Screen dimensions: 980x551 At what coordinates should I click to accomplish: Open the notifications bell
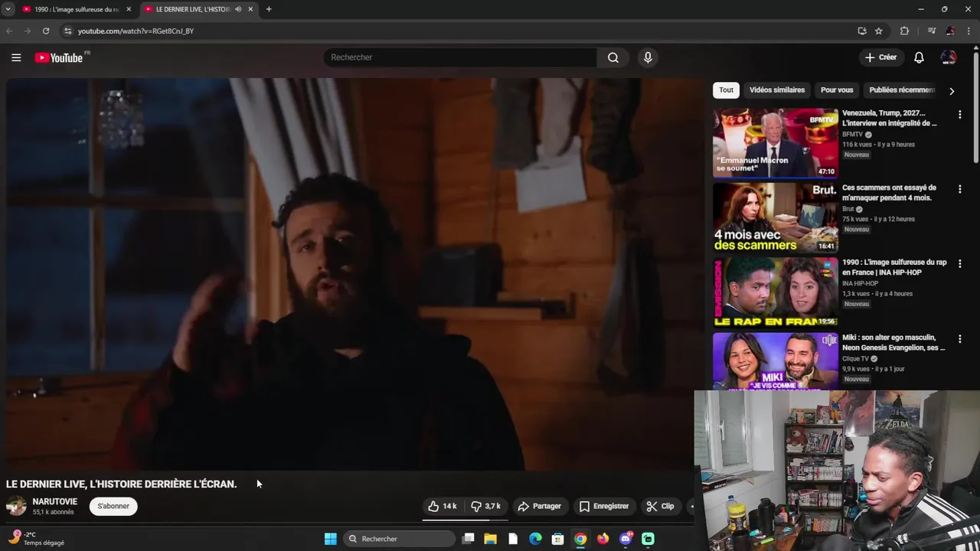(919, 57)
